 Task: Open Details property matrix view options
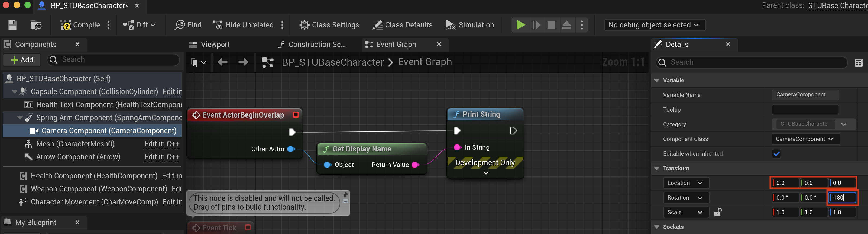click(x=859, y=62)
